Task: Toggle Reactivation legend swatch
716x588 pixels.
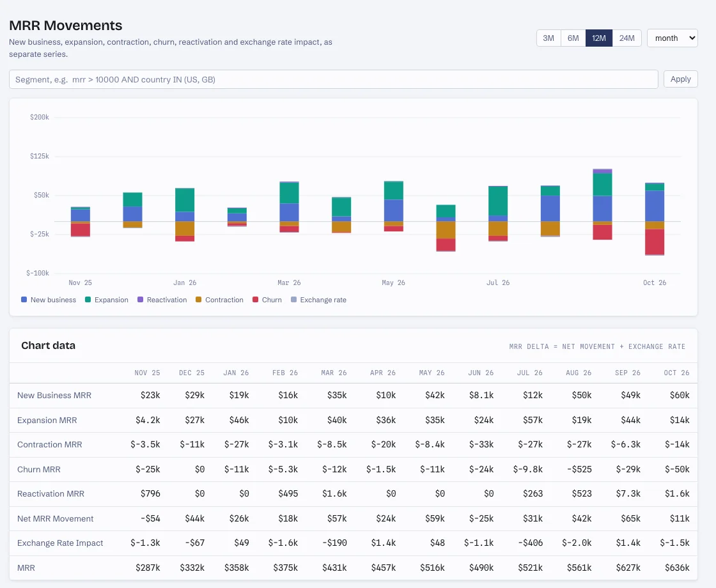Action: coord(140,300)
